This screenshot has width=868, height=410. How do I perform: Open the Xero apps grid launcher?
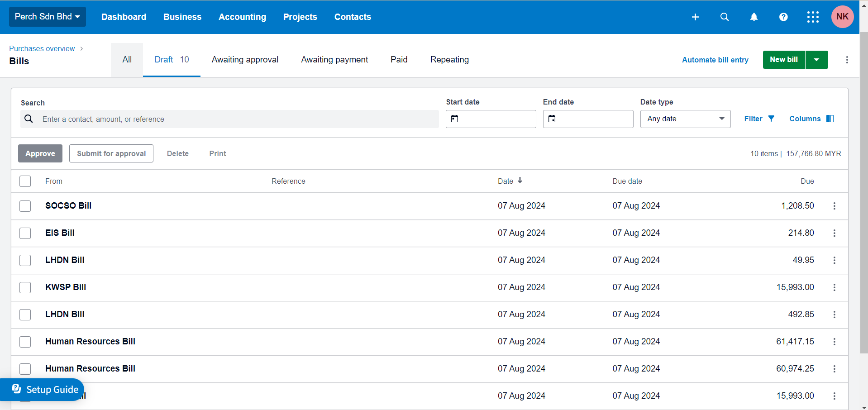[813, 17]
